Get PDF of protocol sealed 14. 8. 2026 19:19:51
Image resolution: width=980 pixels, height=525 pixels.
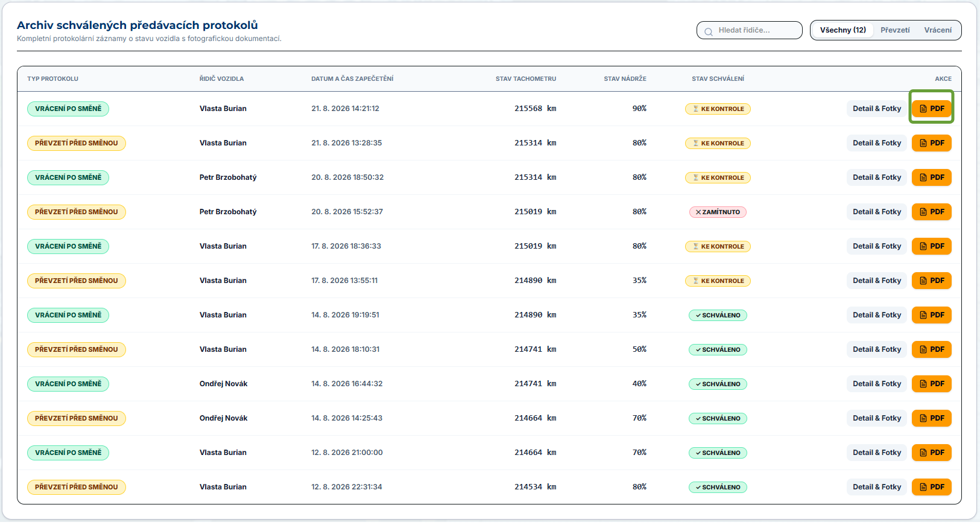(931, 315)
